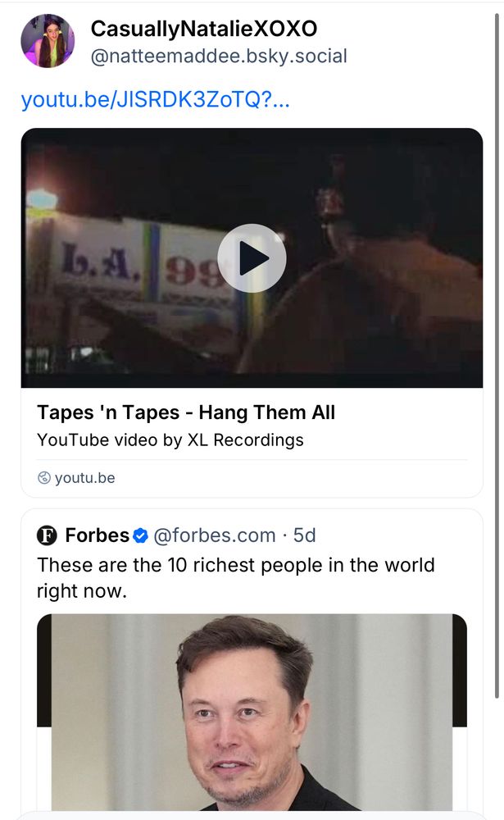Viewport: 504px width, 820px height.
Task: Click the Forbes circular logo icon
Action: click(x=48, y=535)
